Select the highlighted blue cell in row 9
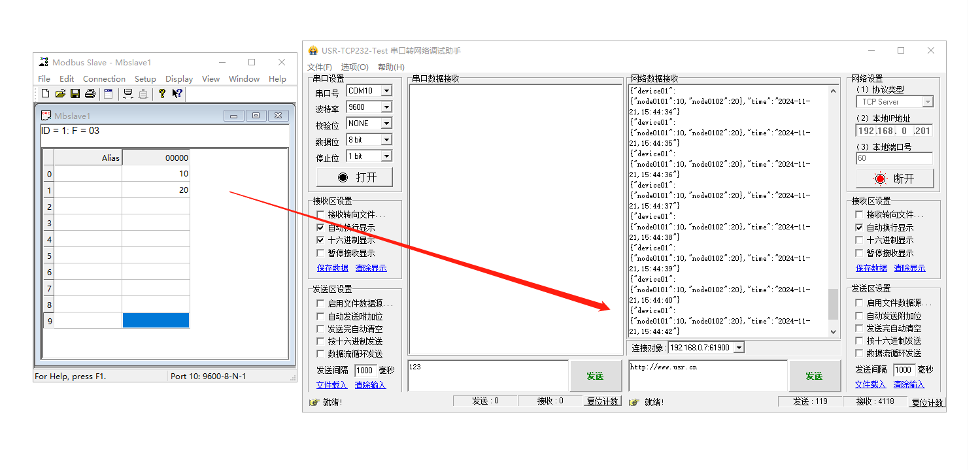The image size is (980, 470). tap(156, 320)
